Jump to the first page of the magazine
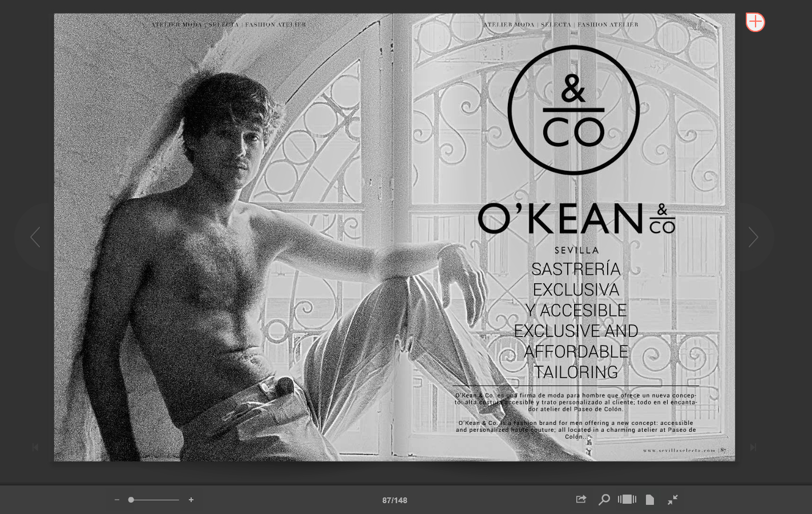The image size is (812, 514). click(35, 447)
